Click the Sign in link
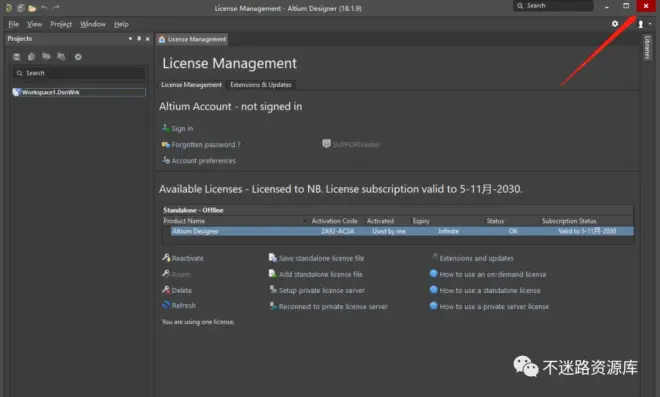 [x=182, y=128]
